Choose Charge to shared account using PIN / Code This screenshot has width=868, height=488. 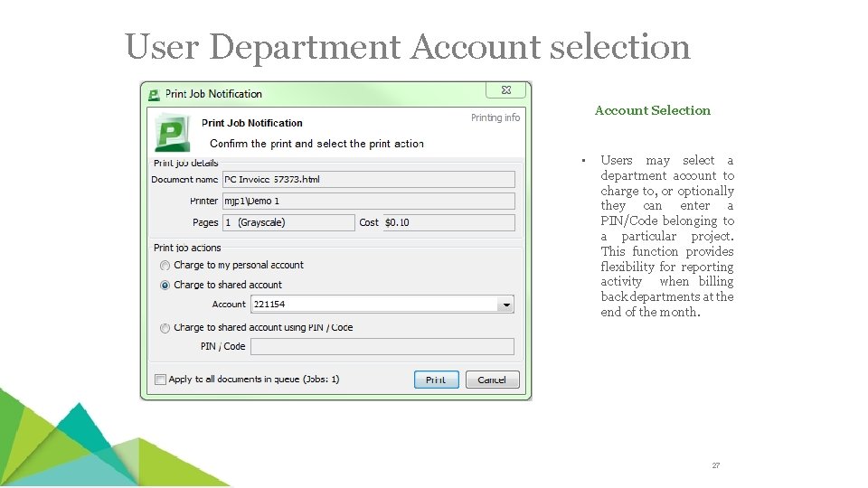coord(165,328)
